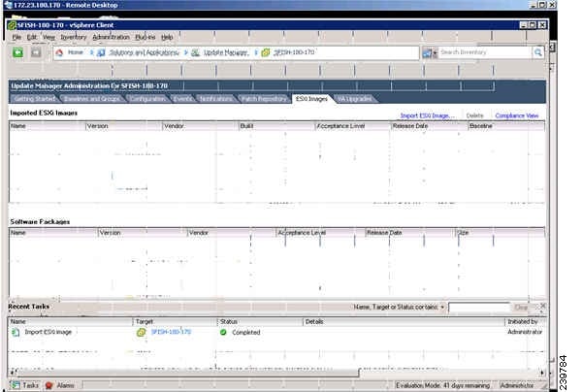Sort Software Packages by Size column

[500, 233]
